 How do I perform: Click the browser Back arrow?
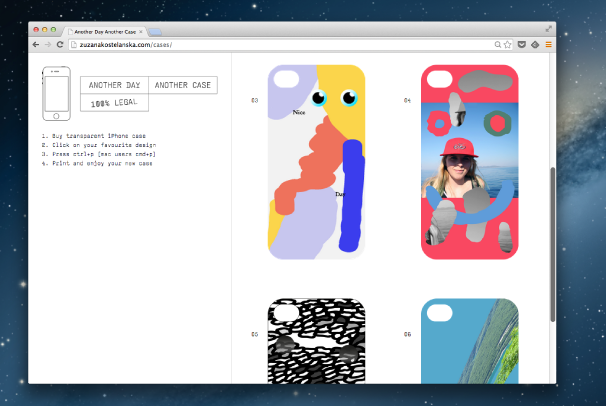point(36,45)
